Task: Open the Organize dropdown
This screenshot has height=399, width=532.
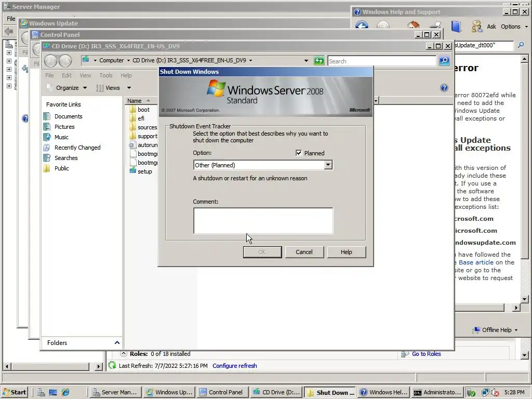Action: (67, 88)
